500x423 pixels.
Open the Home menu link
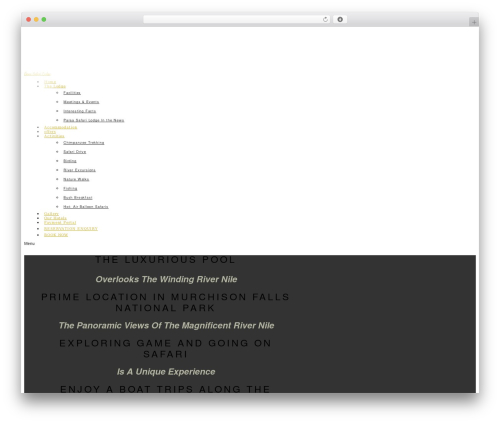coord(50,82)
